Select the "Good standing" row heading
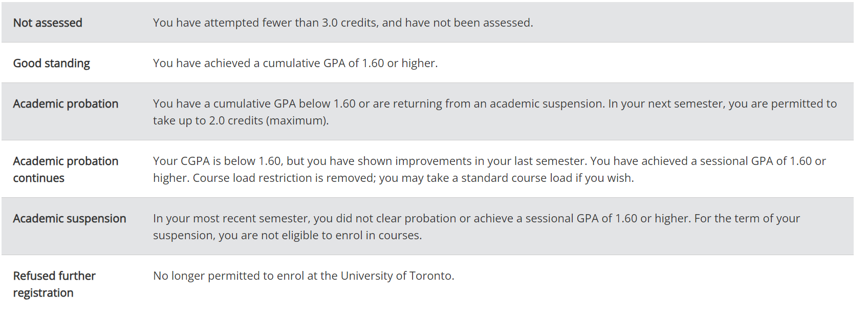The width and height of the screenshot is (868, 312). tap(52, 64)
